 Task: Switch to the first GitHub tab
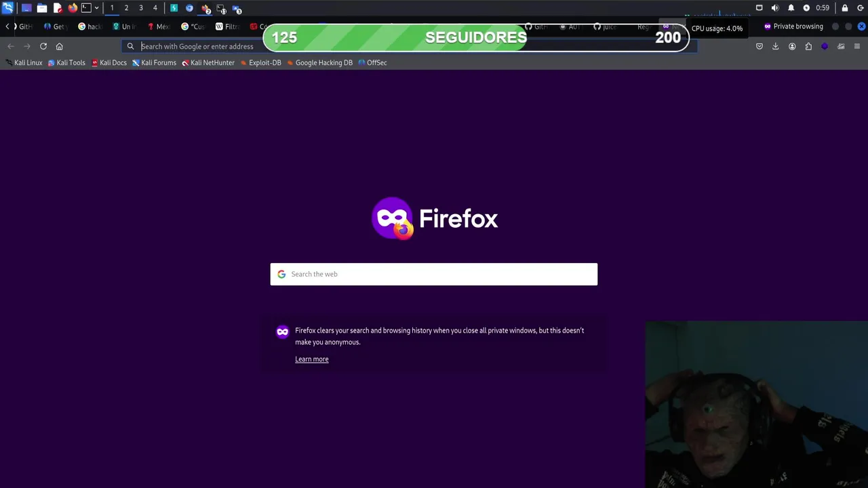[x=23, y=26]
